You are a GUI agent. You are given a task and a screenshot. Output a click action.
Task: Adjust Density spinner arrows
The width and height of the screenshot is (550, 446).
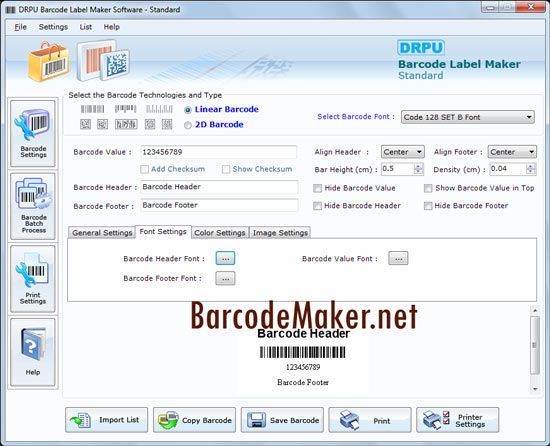(531, 169)
